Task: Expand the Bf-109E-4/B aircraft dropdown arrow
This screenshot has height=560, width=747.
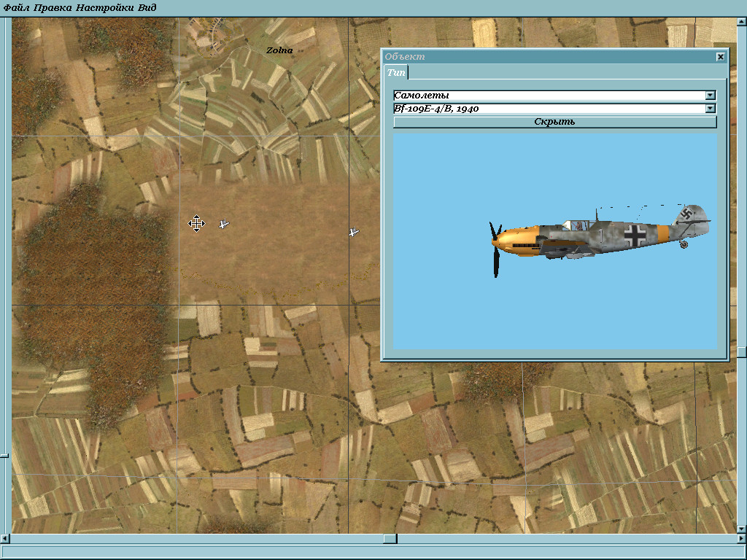Action: click(x=711, y=109)
